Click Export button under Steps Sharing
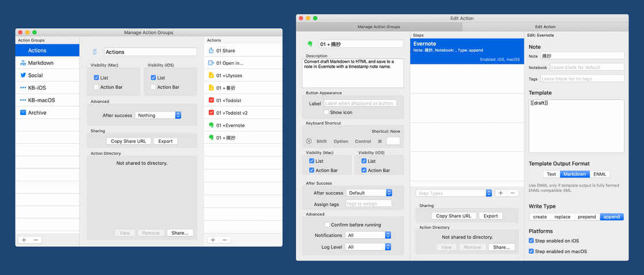 coord(490,216)
